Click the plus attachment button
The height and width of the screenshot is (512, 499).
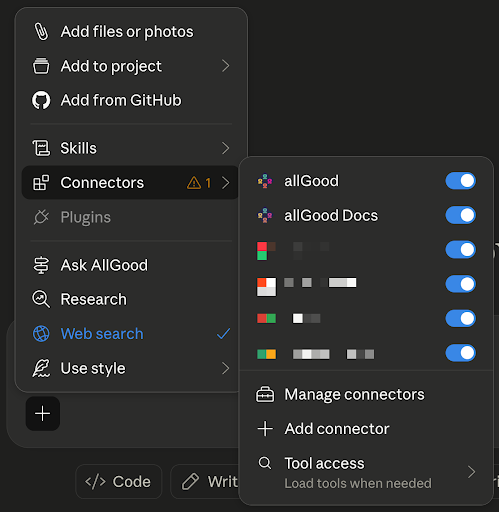43,414
